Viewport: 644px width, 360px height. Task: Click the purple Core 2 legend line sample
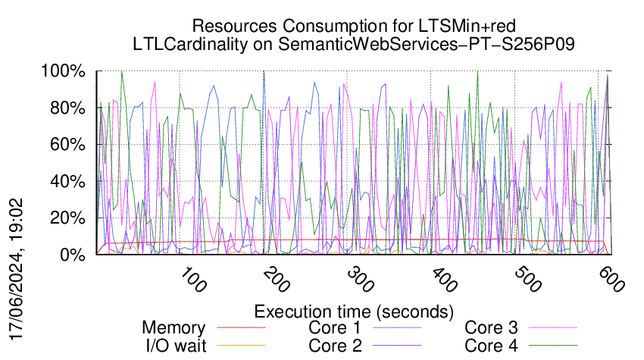point(397,346)
